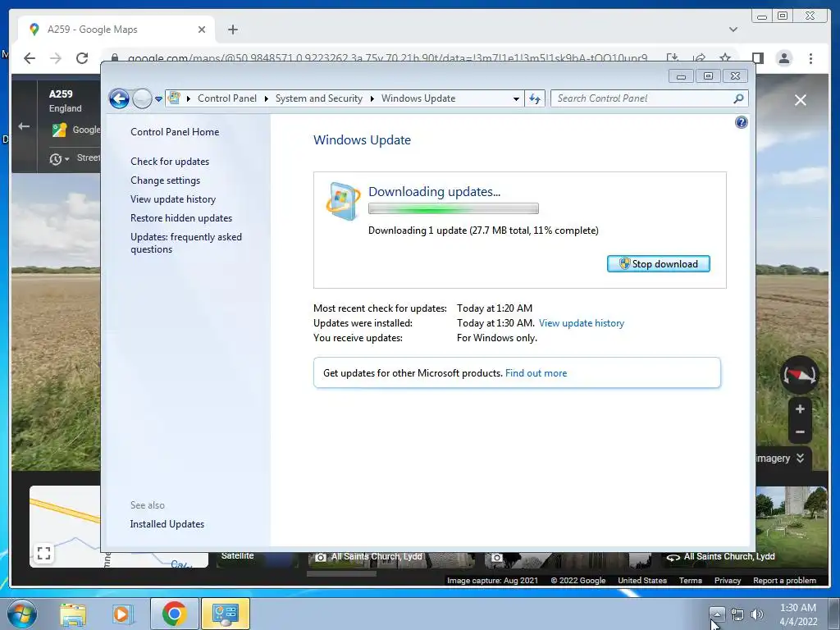
Task: Click the Windows Update shield icon
Action: tap(343, 202)
